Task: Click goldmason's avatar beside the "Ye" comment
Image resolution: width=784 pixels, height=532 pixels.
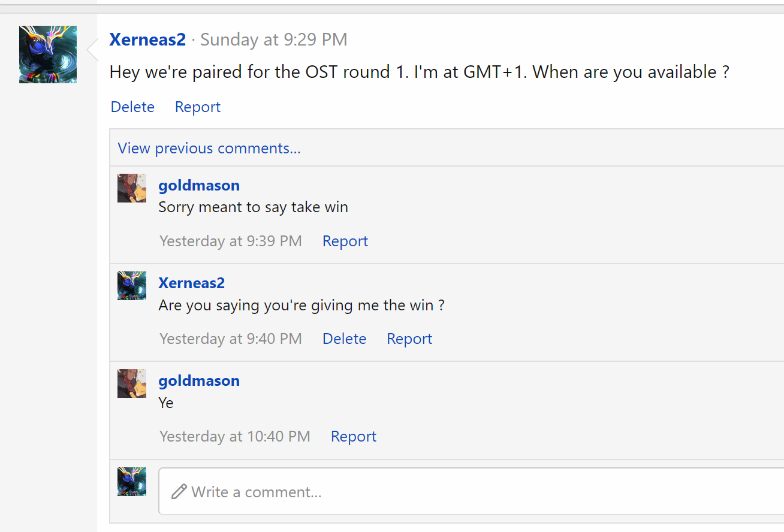Action: click(x=132, y=383)
